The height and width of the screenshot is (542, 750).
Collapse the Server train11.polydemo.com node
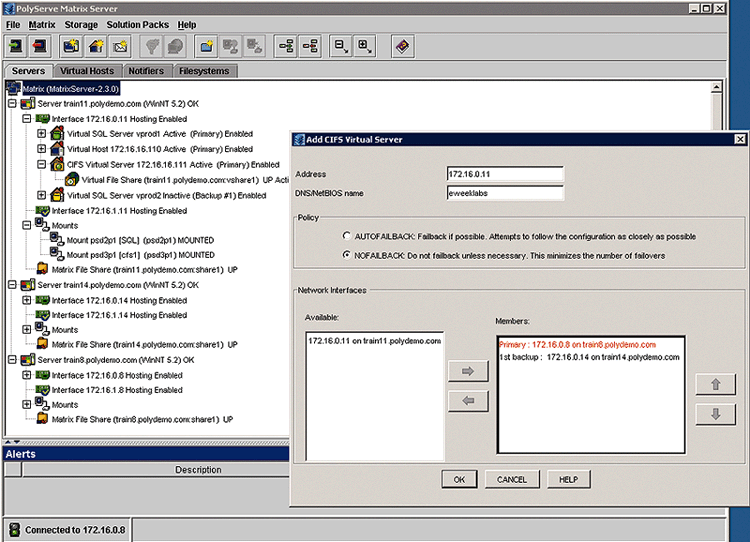(12, 103)
